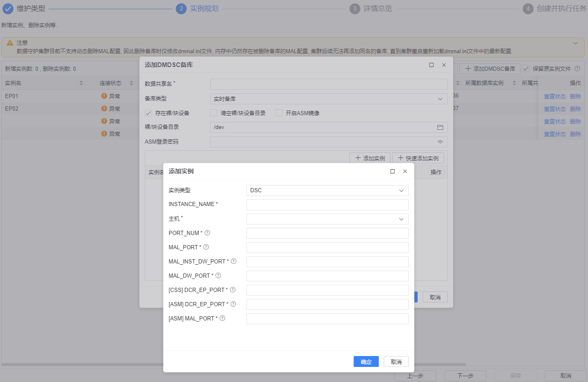Click the PORT_NUM input field
This screenshot has height=382, width=588.
[x=328, y=233]
